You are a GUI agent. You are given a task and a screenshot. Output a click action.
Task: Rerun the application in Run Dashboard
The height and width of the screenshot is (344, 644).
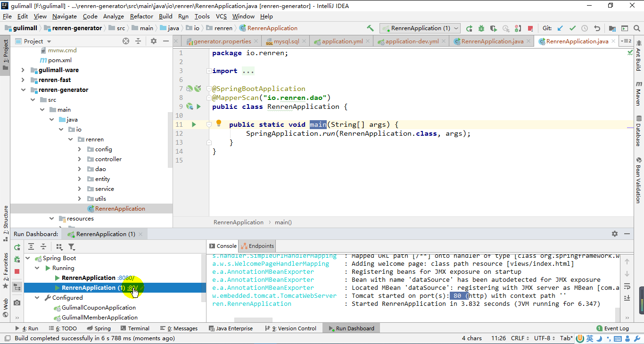(17, 247)
